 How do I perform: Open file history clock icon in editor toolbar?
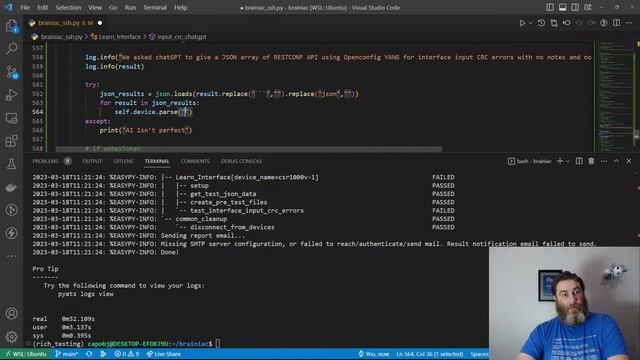click(541, 23)
